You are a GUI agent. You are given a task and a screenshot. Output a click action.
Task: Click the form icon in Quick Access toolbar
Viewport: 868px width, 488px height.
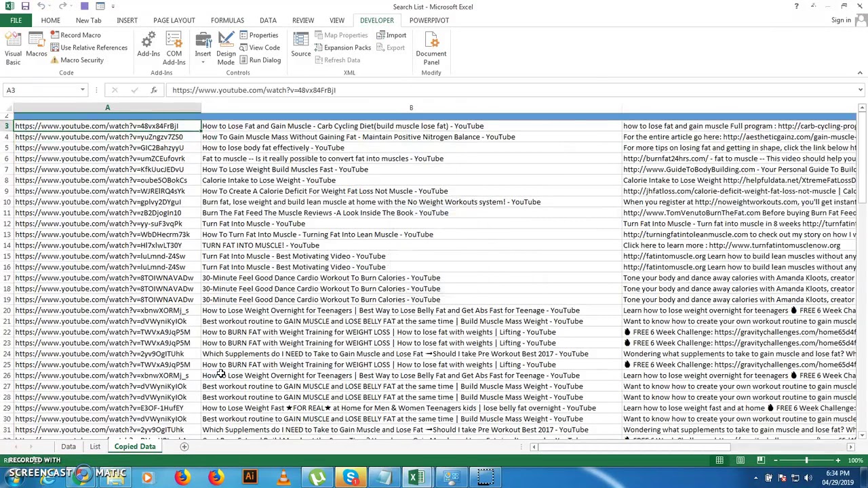coord(100,6)
